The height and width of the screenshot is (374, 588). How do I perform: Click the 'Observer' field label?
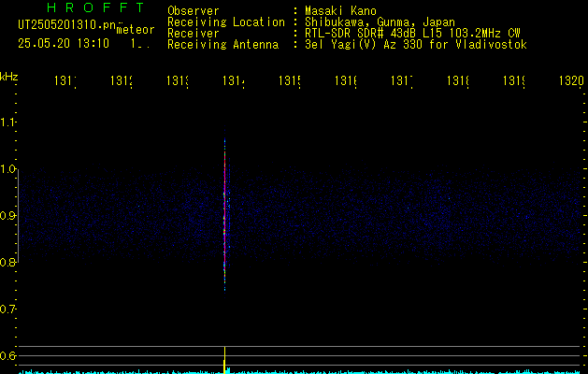pyautogui.click(x=194, y=11)
